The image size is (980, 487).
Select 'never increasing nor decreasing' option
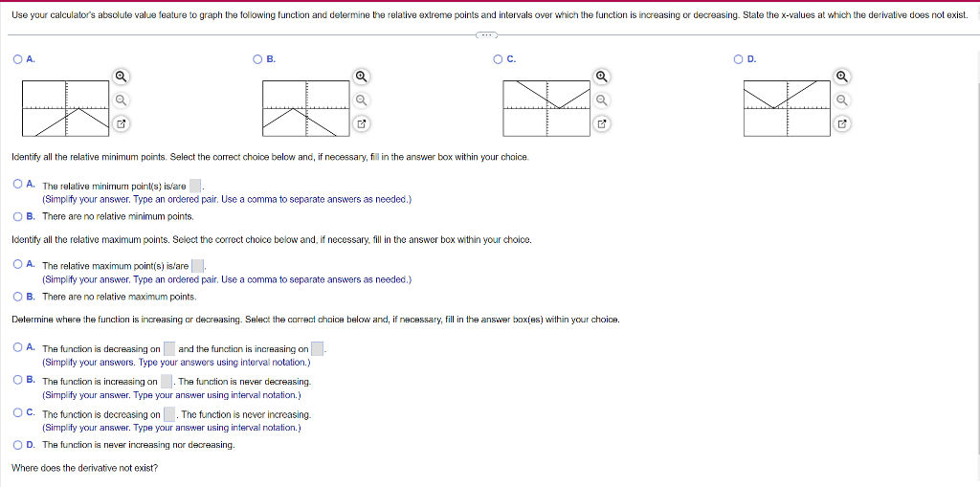18,445
